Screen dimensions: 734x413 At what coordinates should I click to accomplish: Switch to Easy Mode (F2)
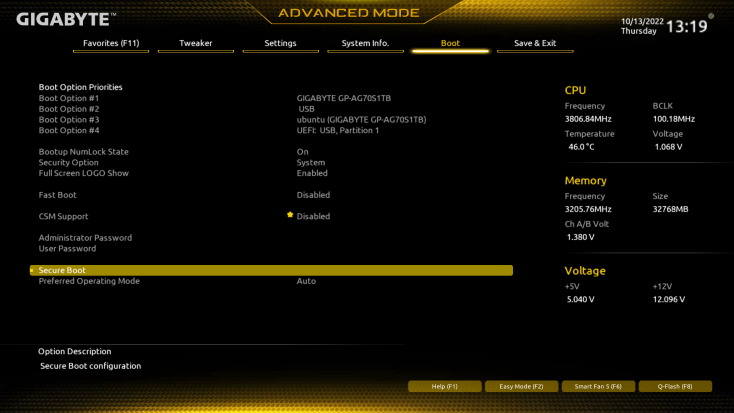521,386
